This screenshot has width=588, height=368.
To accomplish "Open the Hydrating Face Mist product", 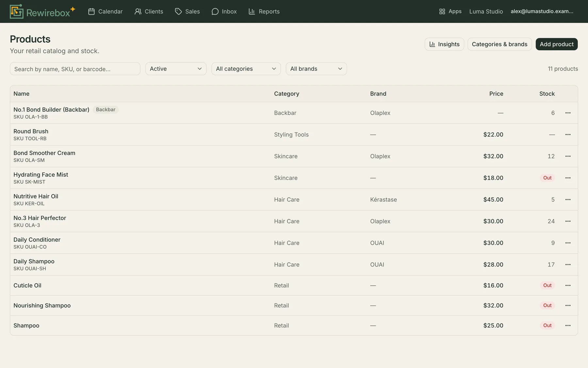I will (41, 175).
